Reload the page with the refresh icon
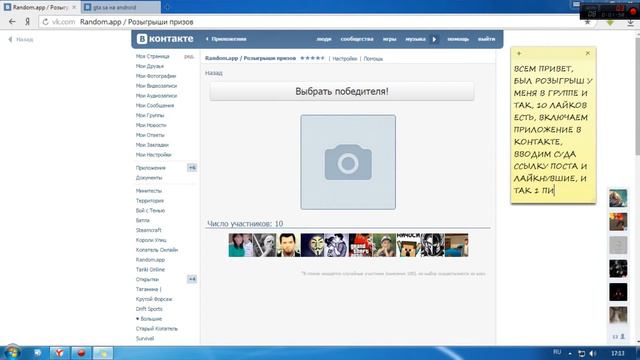 coord(45,22)
